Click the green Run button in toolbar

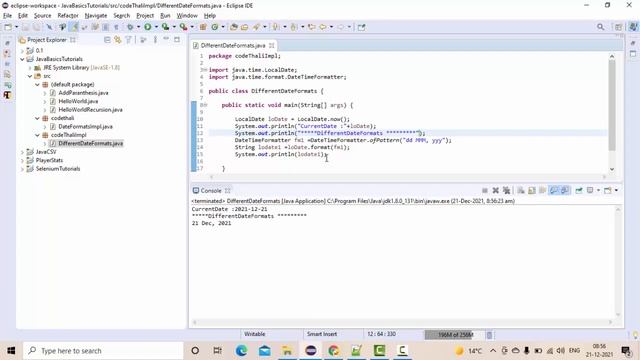click(x=147, y=27)
